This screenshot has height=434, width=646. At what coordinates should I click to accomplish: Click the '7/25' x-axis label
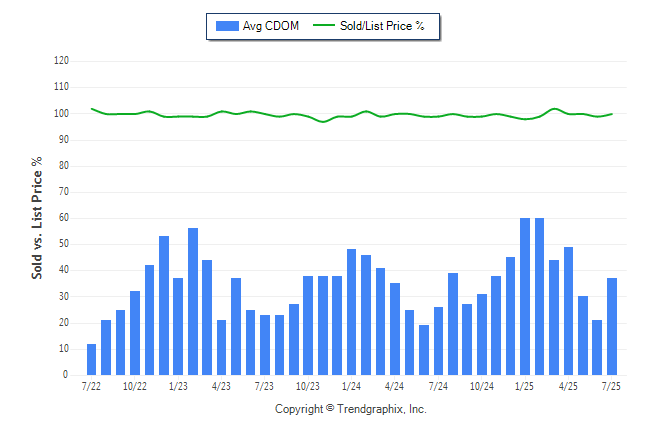[611, 387]
